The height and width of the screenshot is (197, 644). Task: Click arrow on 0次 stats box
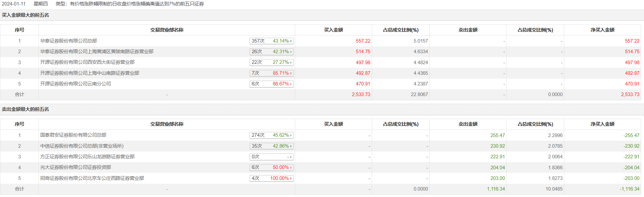pyautogui.click(x=291, y=157)
